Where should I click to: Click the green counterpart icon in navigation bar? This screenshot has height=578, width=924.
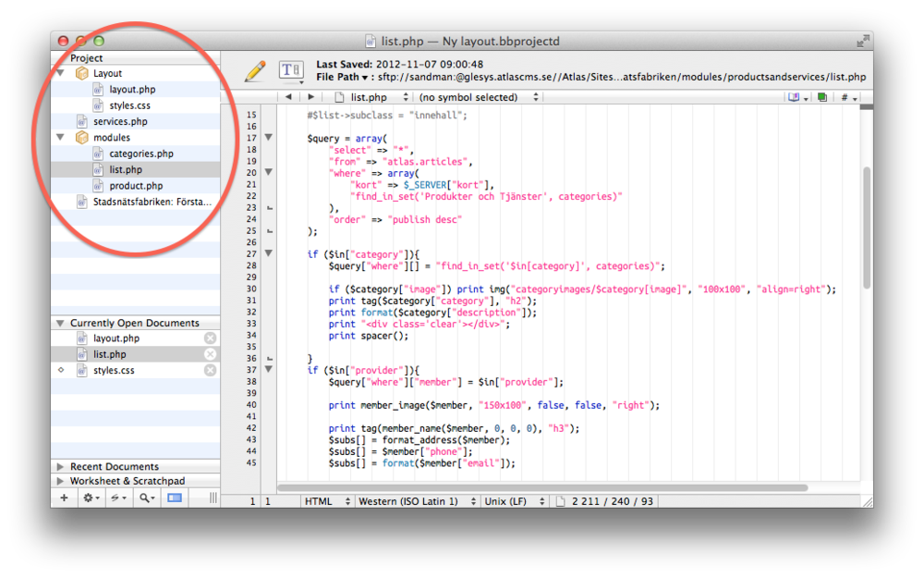point(822,97)
